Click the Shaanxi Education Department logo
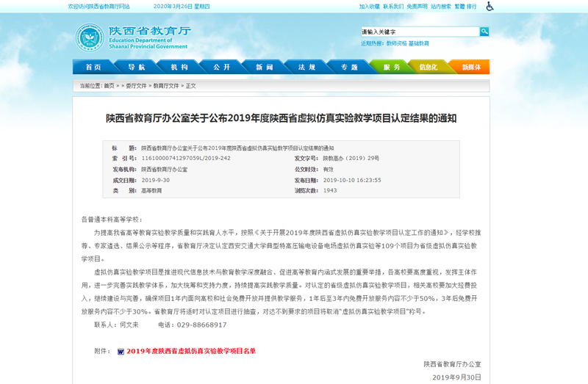588x384 pixels. click(x=89, y=37)
